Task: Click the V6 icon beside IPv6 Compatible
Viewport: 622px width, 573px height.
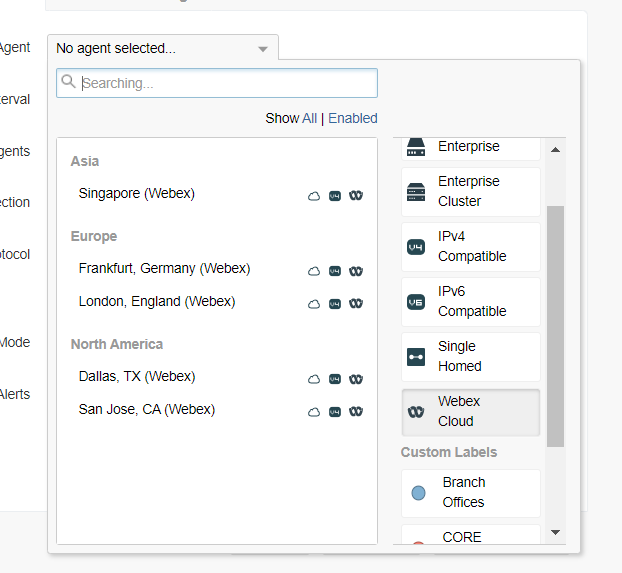Action: tap(416, 302)
